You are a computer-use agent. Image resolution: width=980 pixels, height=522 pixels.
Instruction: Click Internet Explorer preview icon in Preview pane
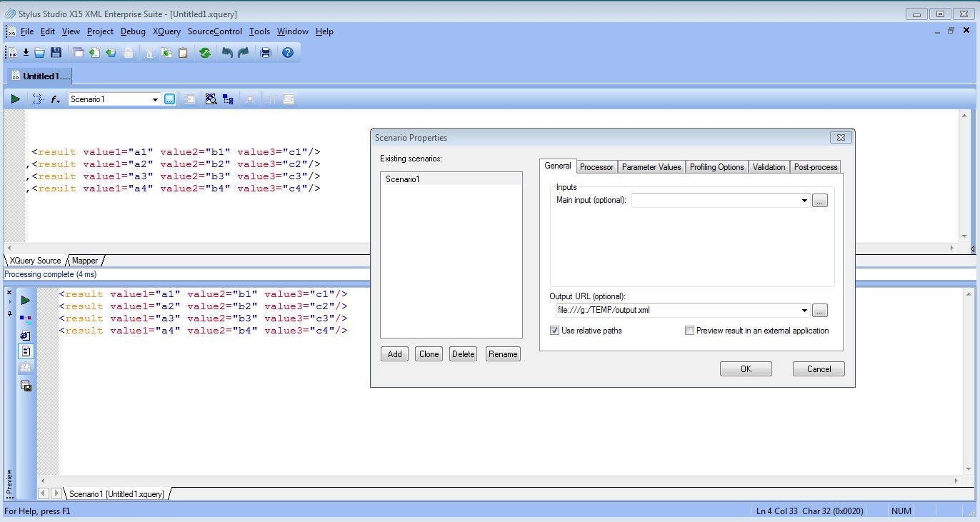click(26, 336)
